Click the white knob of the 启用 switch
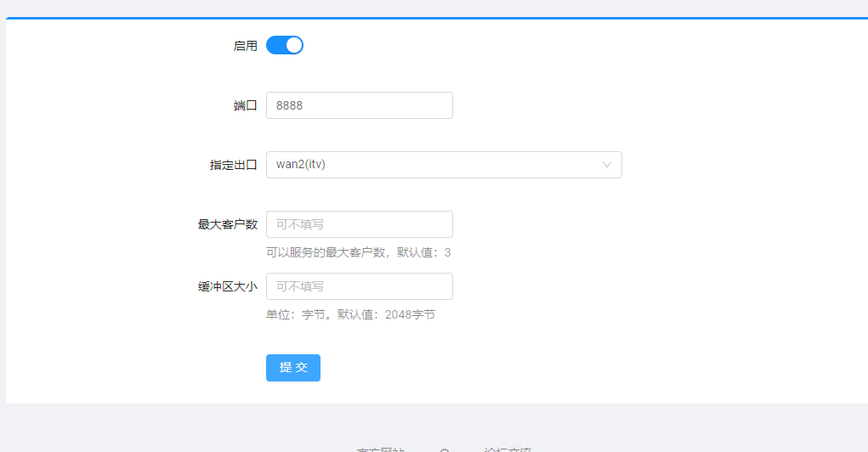 pyautogui.click(x=294, y=45)
